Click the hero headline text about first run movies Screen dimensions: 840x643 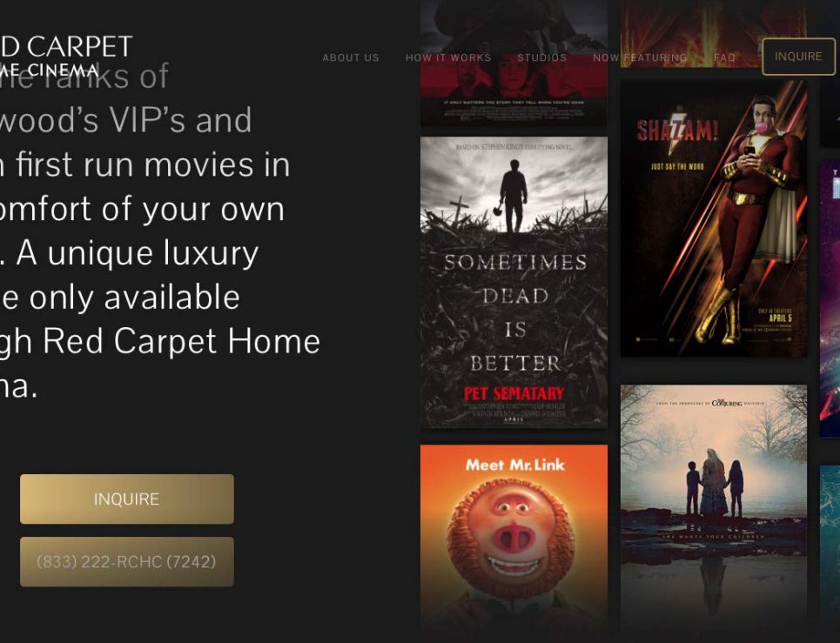(159, 231)
